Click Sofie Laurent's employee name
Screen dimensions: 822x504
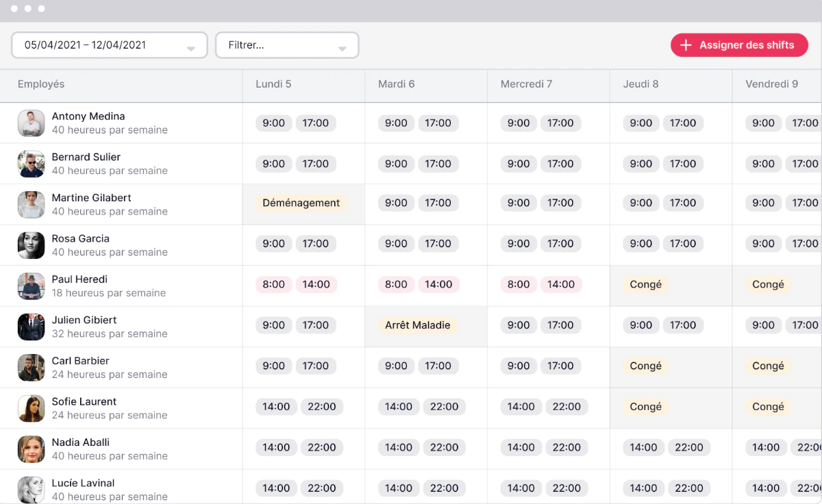click(84, 401)
